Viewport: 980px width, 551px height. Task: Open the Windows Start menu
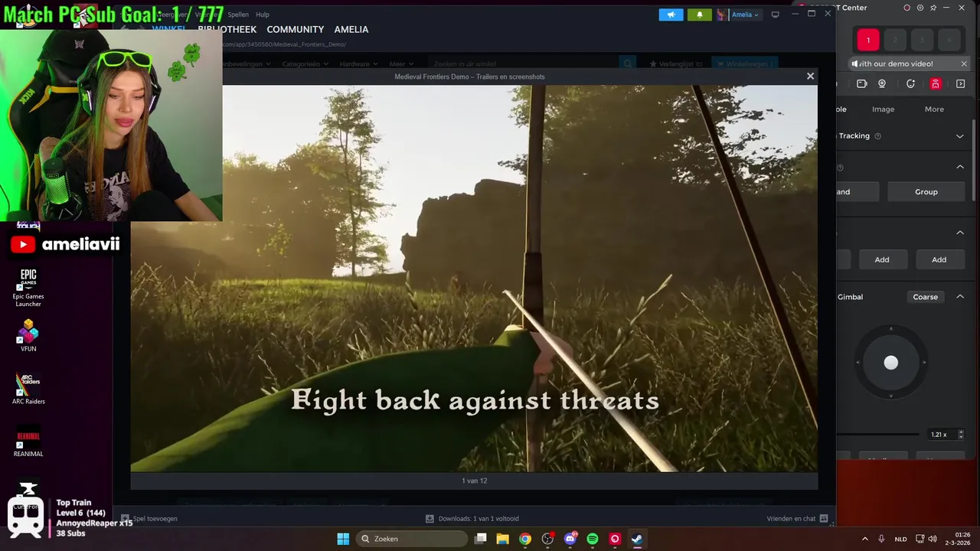point(343,539)
